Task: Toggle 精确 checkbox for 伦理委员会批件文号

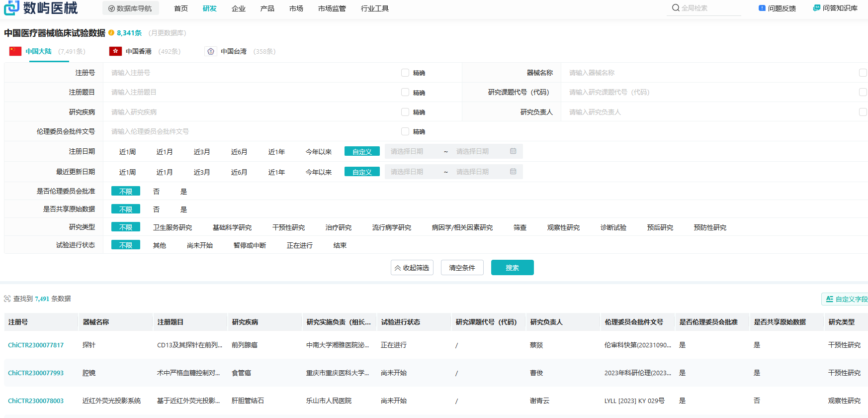Action: (x=405, y=131)
